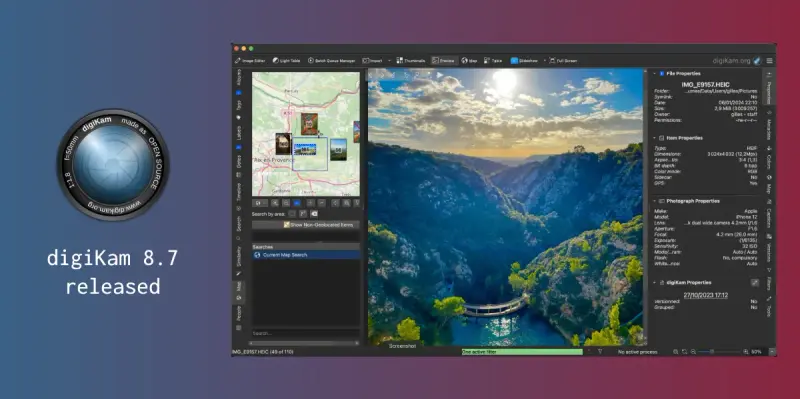Click the button beside digiKam Properties header
This screenshot has width=800, height=399.
coord(755,283)
